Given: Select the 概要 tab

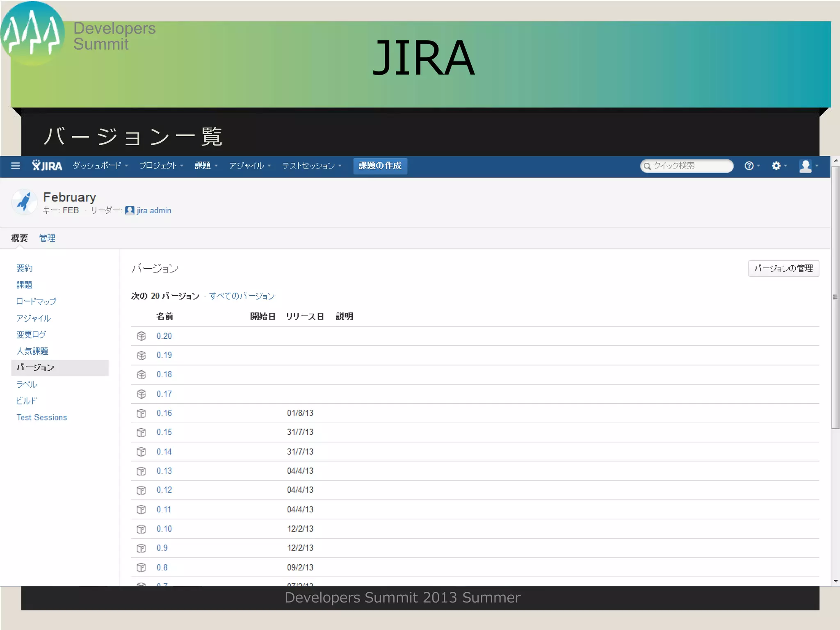Looking at the screenshot, I should (x=19, y=238).
